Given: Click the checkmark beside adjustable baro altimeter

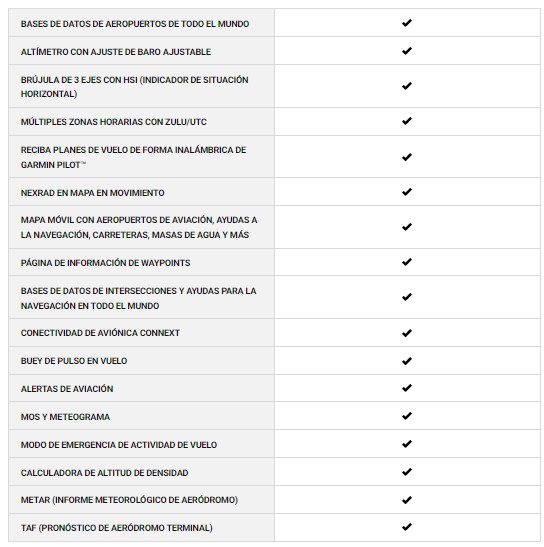Looking at the screenshot, I should click(407, 51).
